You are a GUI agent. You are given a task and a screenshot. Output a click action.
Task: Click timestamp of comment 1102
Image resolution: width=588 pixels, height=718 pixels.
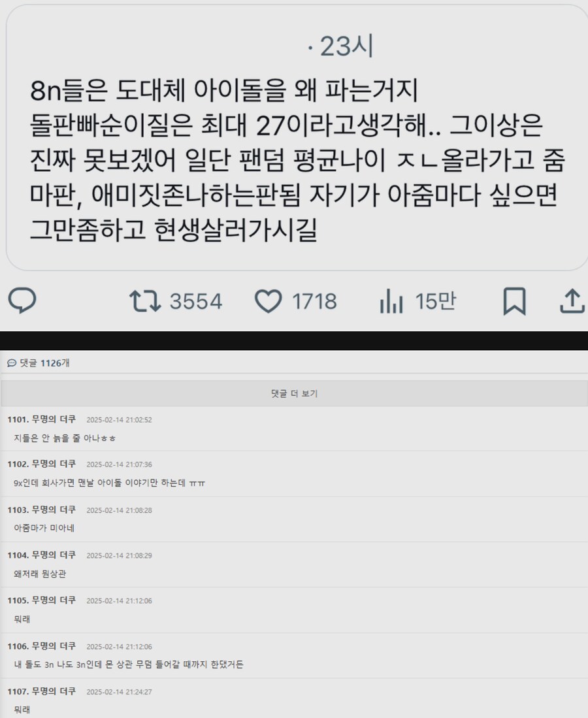click(x=119, y=465)
